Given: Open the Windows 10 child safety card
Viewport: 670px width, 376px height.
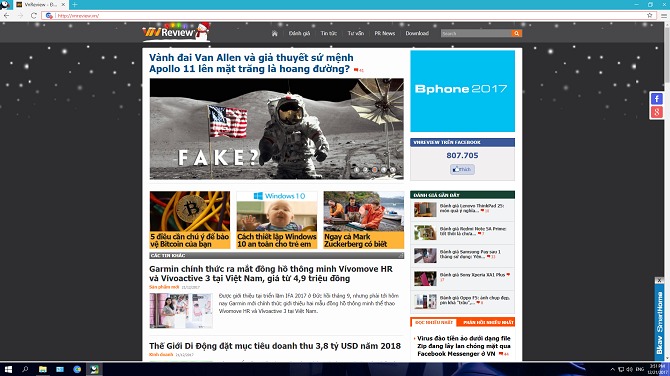Looking at the screenshot, I should point(277,220).
